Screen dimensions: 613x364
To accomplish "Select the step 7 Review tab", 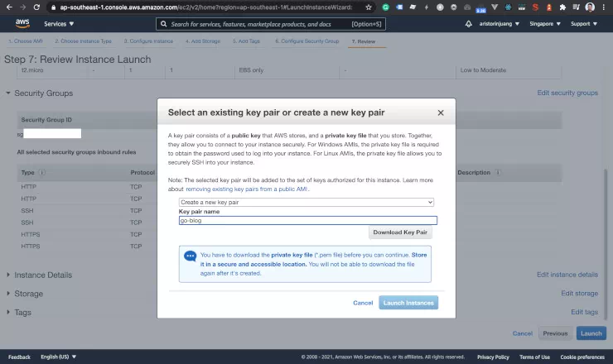I will pos(364,41).
